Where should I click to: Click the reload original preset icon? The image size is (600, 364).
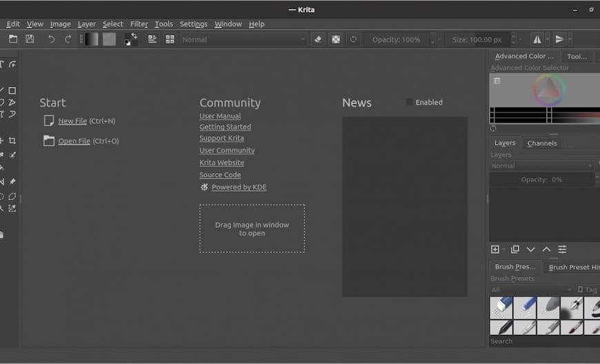click(x=353, y=39)
